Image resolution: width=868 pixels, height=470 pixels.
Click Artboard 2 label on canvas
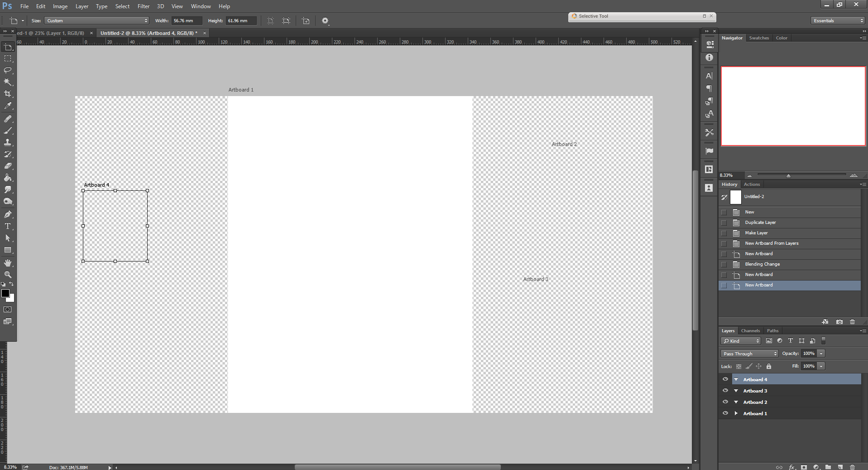(x=564, y=144)
